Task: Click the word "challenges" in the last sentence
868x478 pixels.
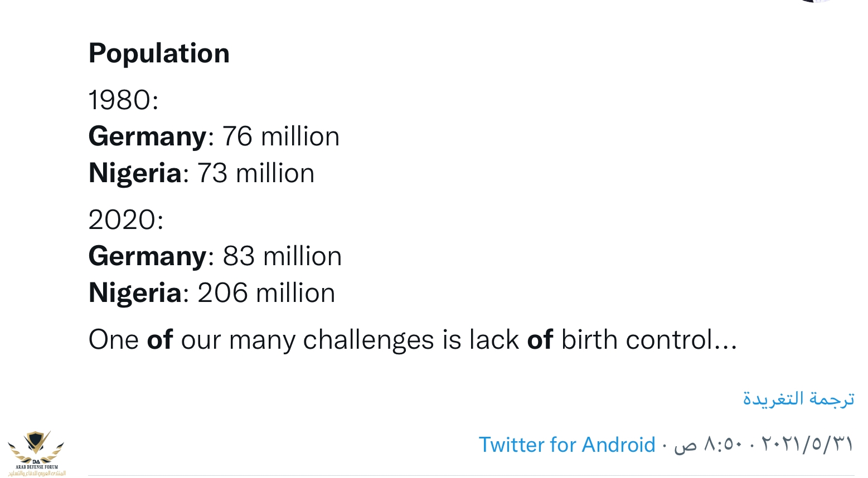Action: (368, 340)
